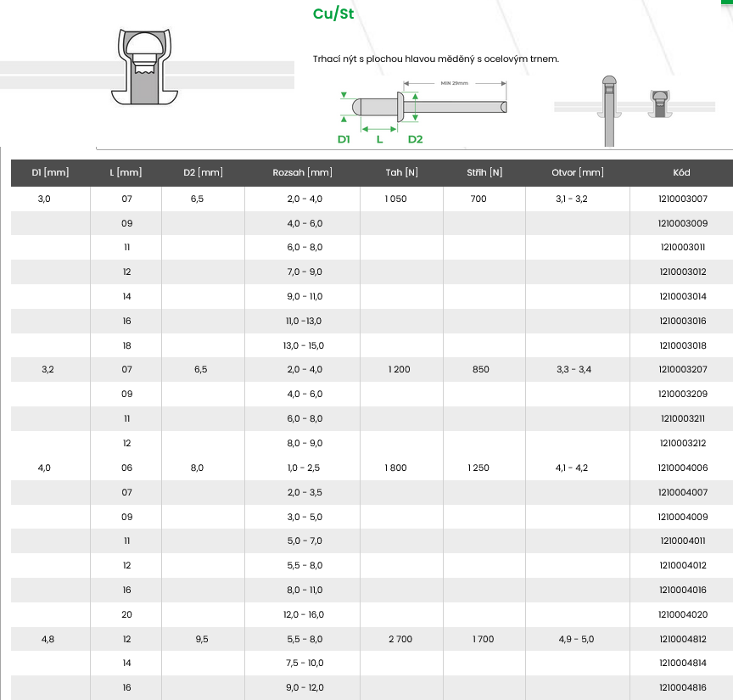Click the Cu/St heading

(333, 14)
